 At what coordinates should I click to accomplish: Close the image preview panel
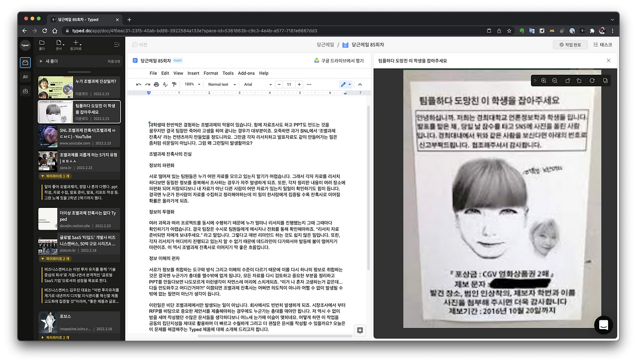[608, 61]
